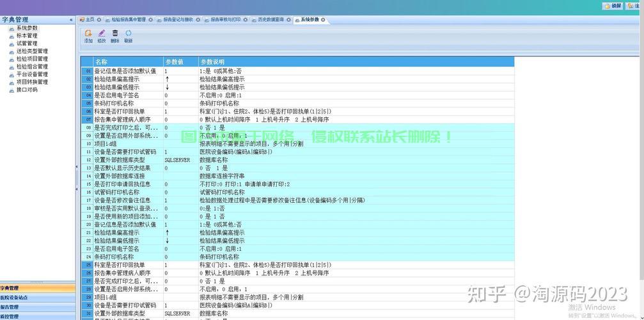
Task: Open 平台设备管理 in the sidebar
Action: point(32,74)
